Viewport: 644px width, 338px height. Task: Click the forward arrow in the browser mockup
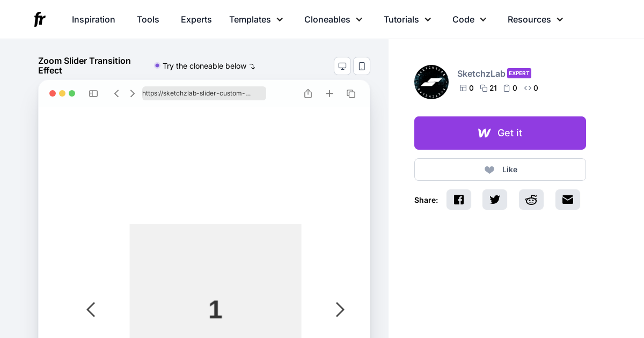(132, 93)
